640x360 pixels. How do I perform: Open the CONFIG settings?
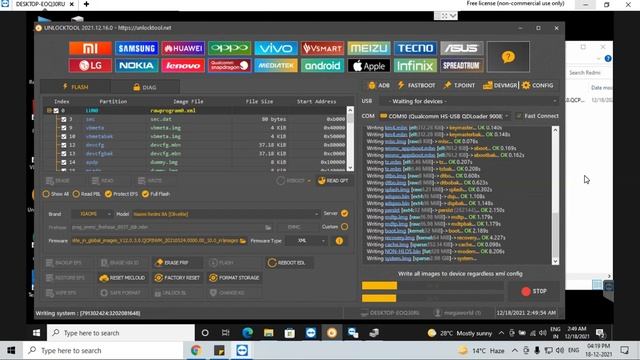(538, 85)
